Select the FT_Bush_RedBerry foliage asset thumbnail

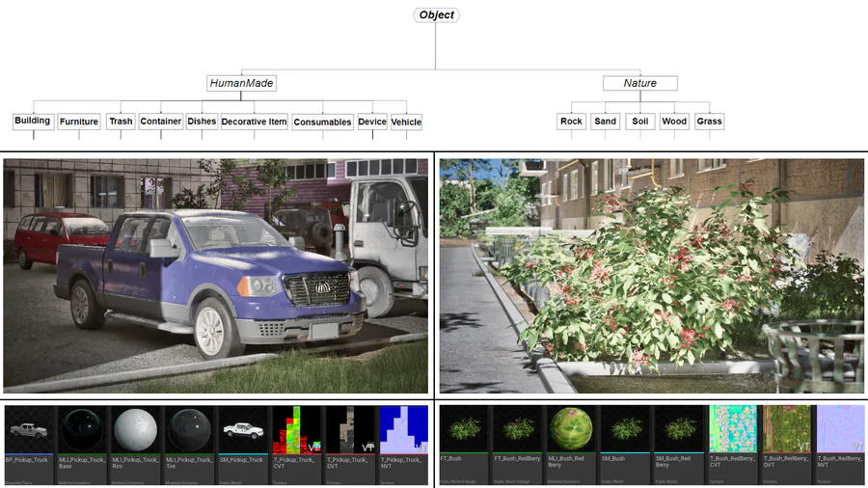518,429
